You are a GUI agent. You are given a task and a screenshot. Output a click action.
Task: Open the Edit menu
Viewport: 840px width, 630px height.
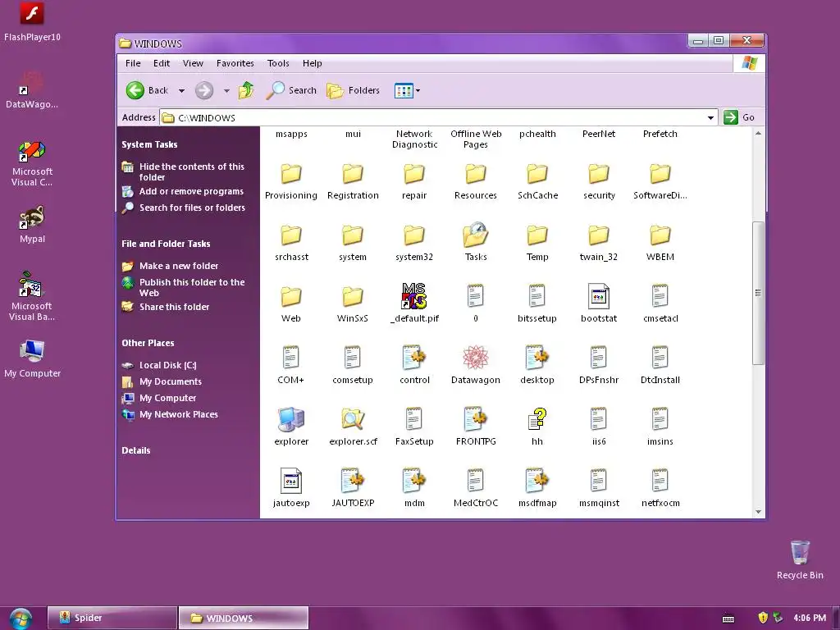pos(162,63)
